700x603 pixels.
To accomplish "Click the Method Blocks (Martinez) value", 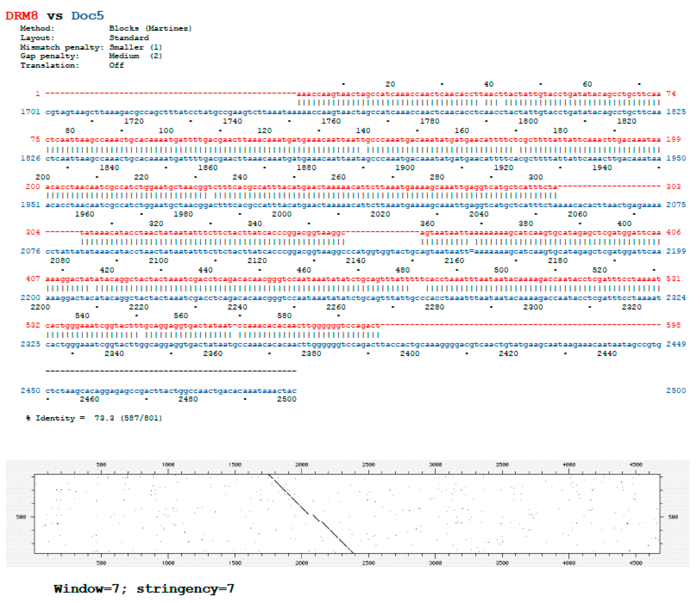I will [x=150, y=28].
